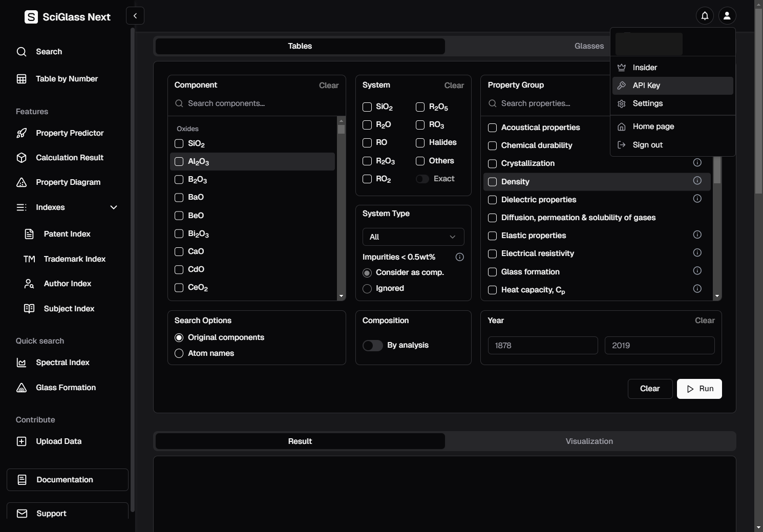Click info icon next to Density
This screenshot has width=763, height=532.
coord(697,180)
